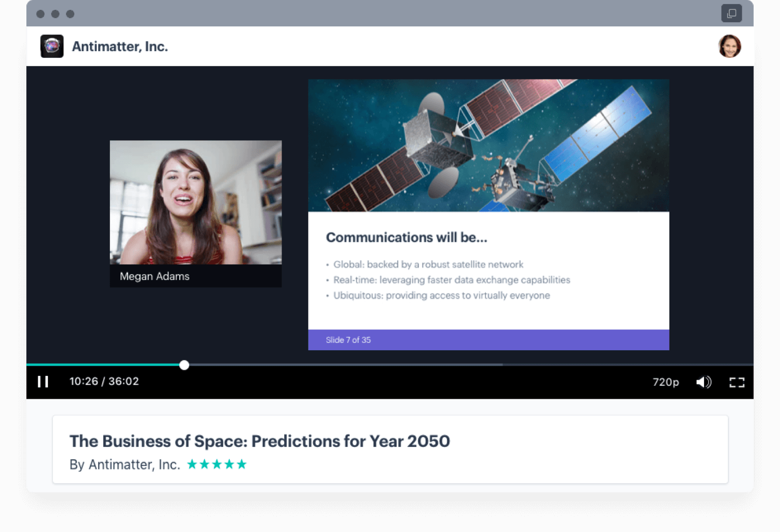Click the Antimatter, Inc. header title

pyautogui.click(x=120, y=46)
